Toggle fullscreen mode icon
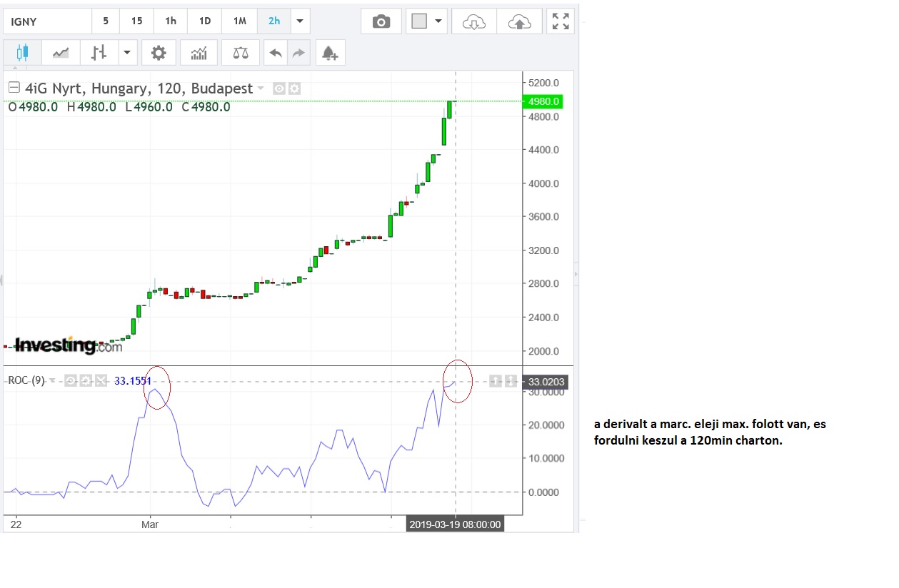Viewport: 899px width, 588px height. click(561, 21)
